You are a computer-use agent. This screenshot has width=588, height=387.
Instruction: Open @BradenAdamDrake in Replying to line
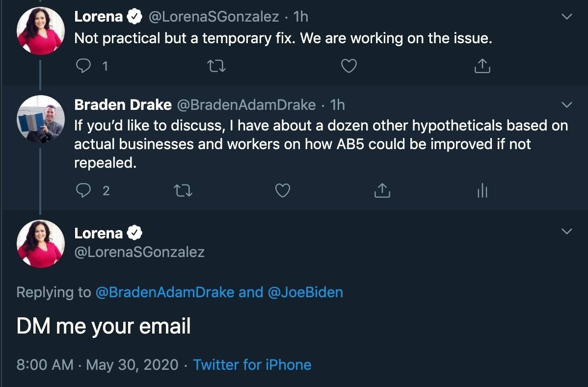[164, 292]
